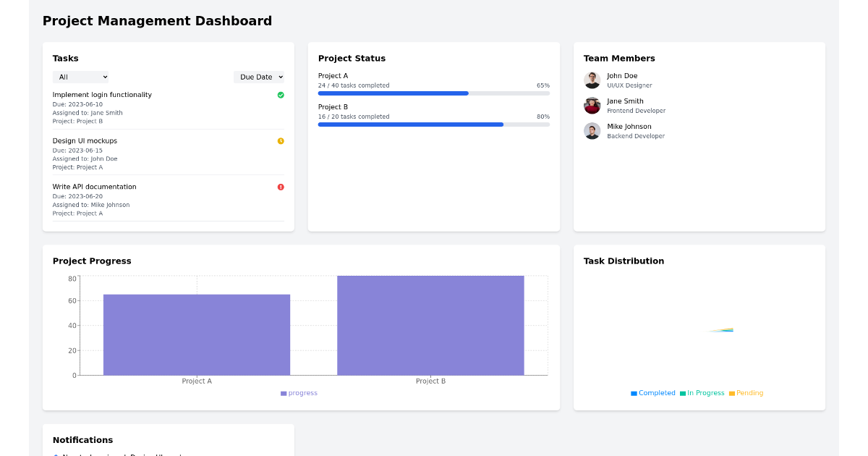The height and width of the screenshot is (456, 868).
Task: Click the Project B bar in Project Progress chart
Action: (x=430, y=324)
